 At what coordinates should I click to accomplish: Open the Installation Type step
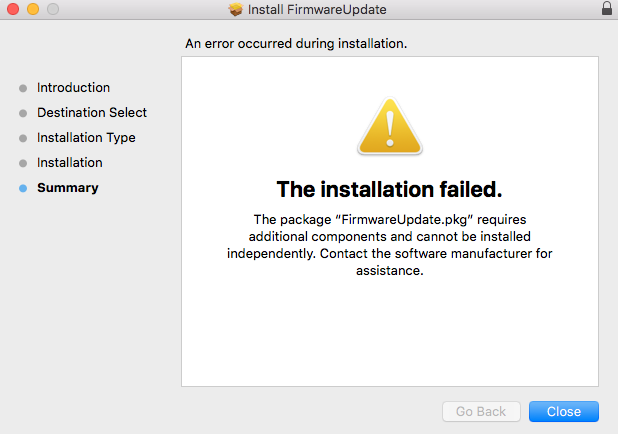[x=86, y=138]
